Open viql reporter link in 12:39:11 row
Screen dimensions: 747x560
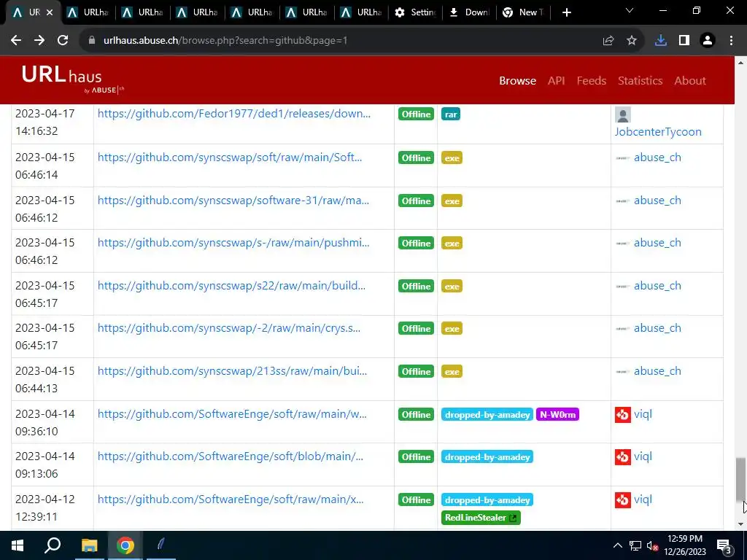[x=643, y=499]
